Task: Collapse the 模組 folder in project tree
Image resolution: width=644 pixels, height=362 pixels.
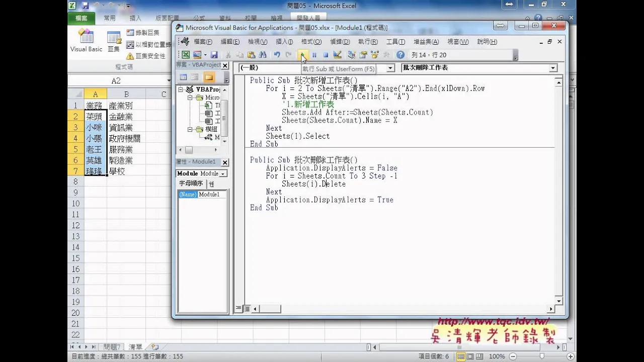Action: pos(191,129)
